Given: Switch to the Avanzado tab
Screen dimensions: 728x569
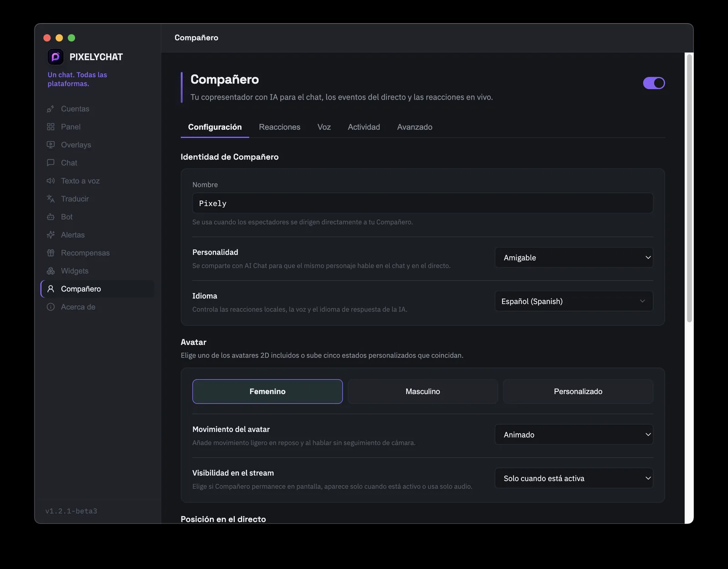Looking at the screenshot, I should click(415, 127).
